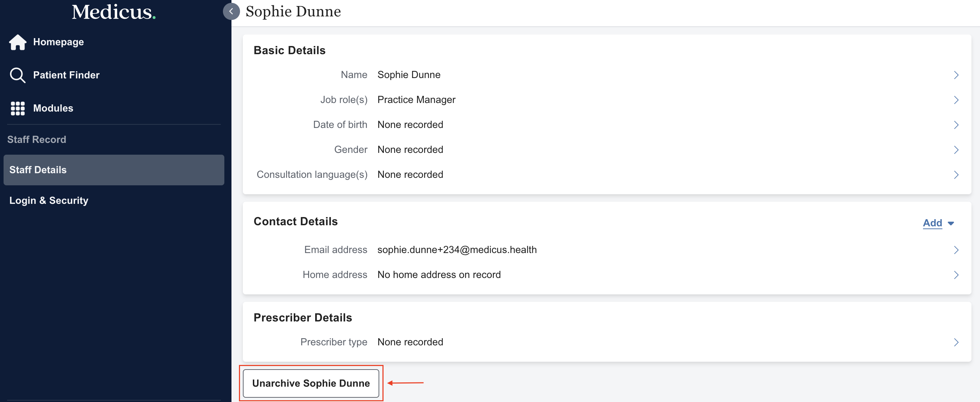Open Login & Security section
The image size is (980, 402).
[49, 201]
